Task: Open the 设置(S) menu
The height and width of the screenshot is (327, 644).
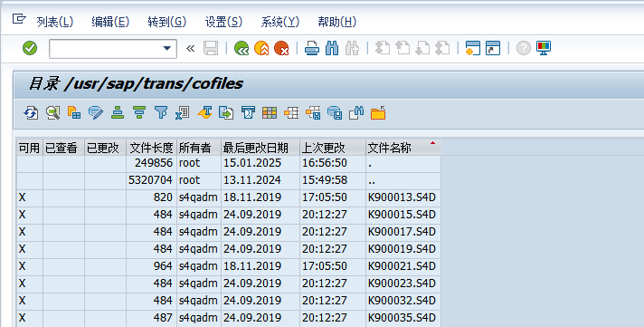Action: (x=223, y=22)
